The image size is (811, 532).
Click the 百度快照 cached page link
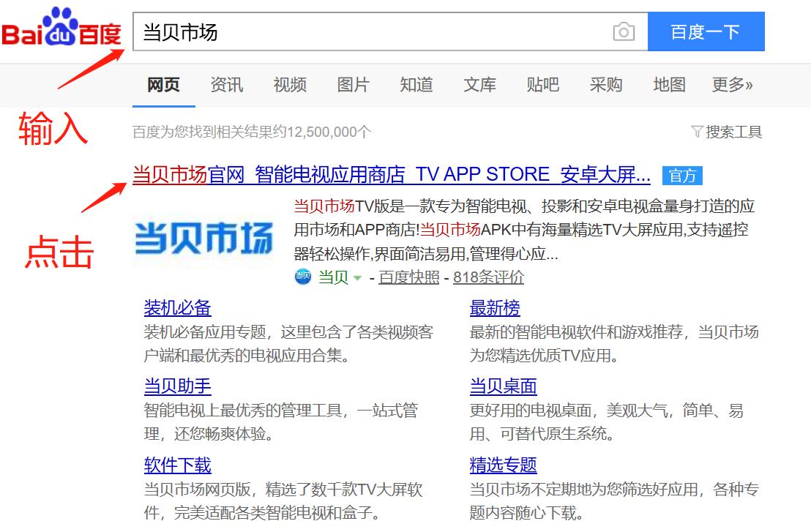408,278
